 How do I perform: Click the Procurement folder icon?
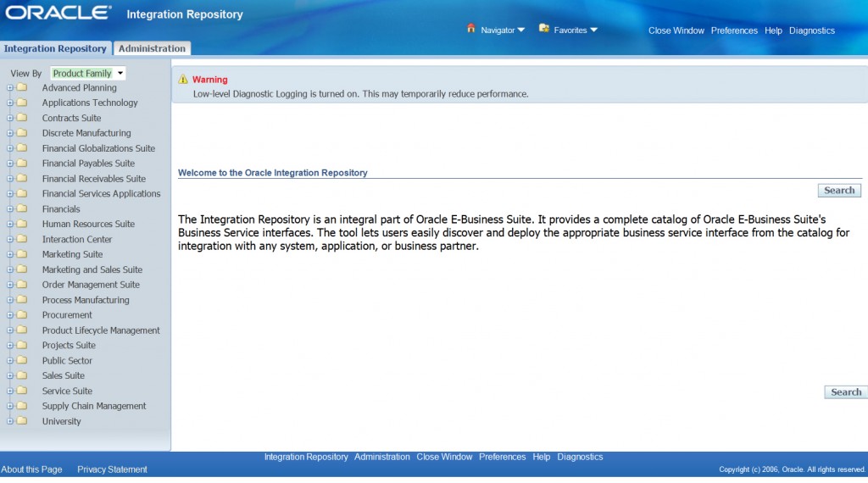(x=21, y=315)
